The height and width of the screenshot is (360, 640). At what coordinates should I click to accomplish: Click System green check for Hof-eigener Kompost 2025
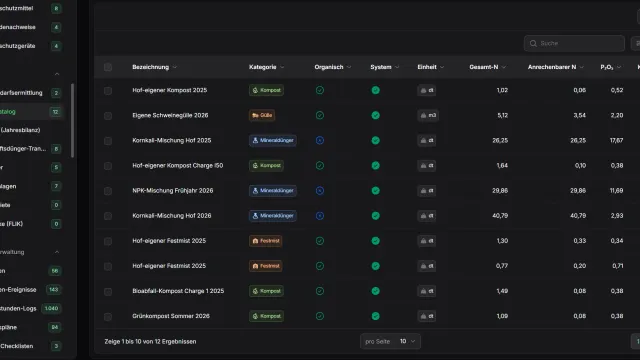[x=376, y=90]
